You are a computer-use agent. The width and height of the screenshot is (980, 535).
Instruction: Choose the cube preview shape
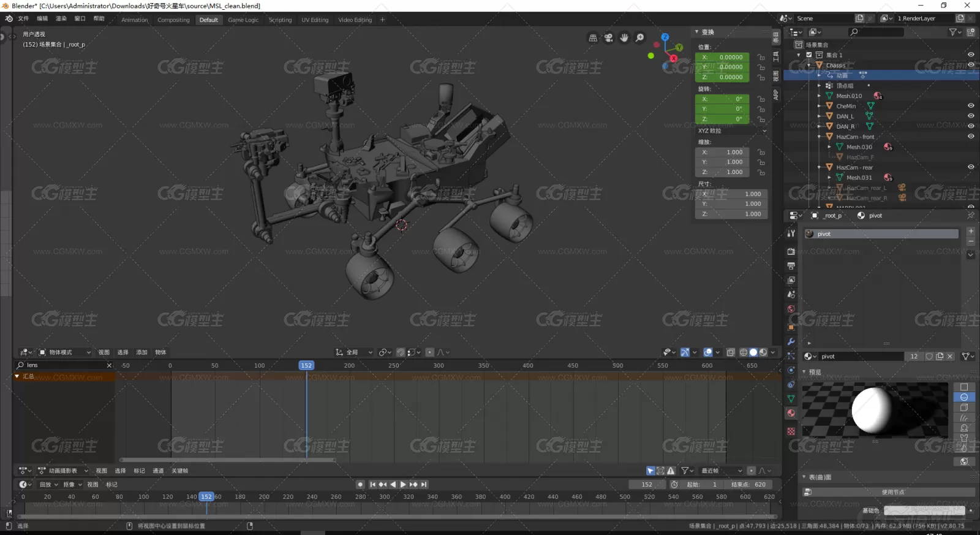click(964, 408)
